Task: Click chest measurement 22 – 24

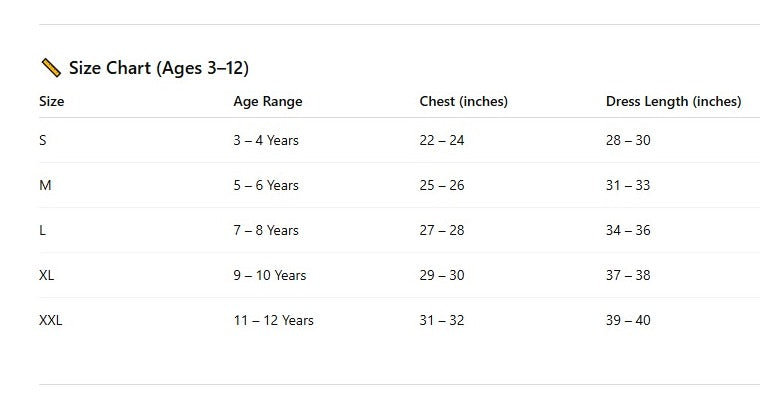Action: point(442,140)
